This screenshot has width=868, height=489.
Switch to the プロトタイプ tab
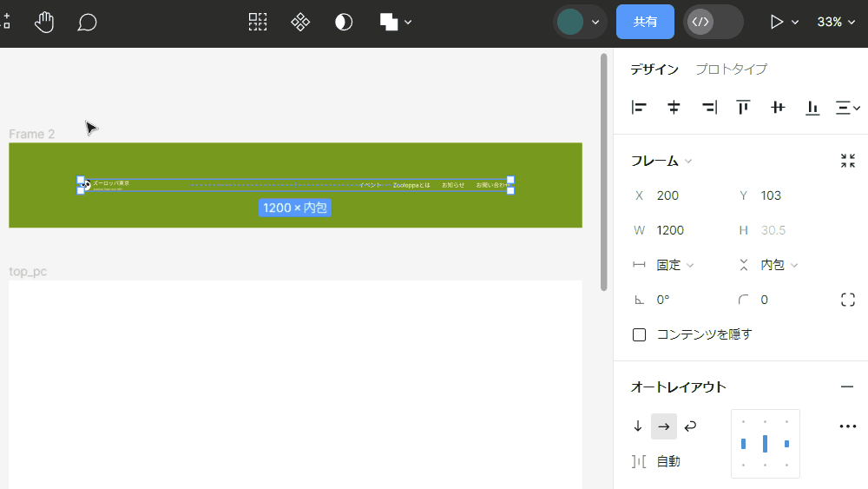[731, 69]
